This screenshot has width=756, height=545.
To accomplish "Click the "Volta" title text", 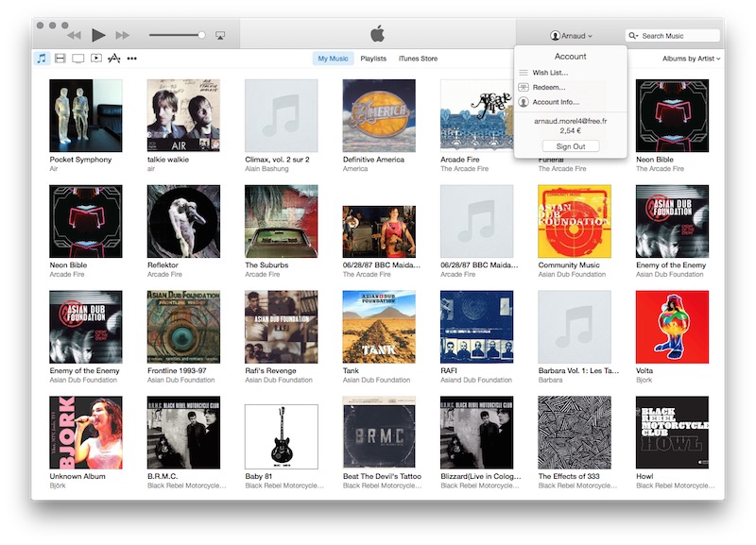I will (x=644, y=370).
